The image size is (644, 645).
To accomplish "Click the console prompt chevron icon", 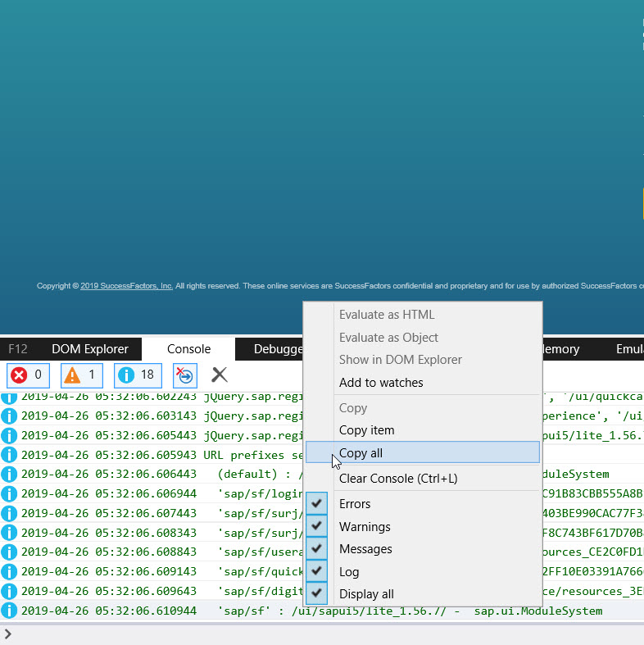I will (x=7, y=634).
